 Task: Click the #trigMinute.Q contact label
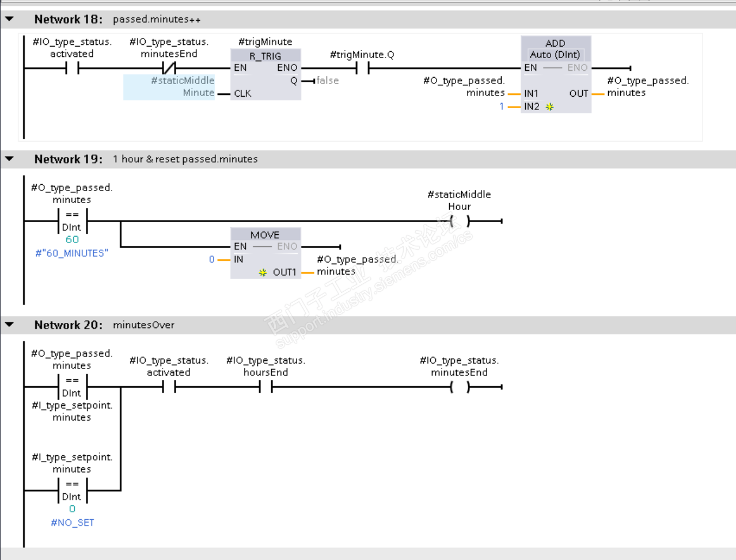(x=362, y=55)
